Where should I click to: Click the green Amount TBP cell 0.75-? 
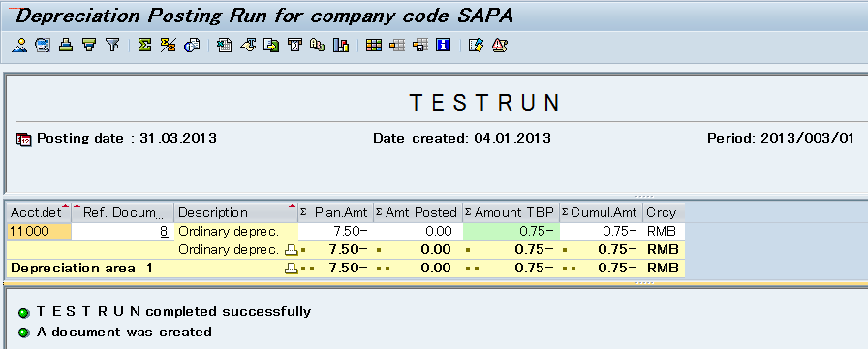tap(511, 232)
